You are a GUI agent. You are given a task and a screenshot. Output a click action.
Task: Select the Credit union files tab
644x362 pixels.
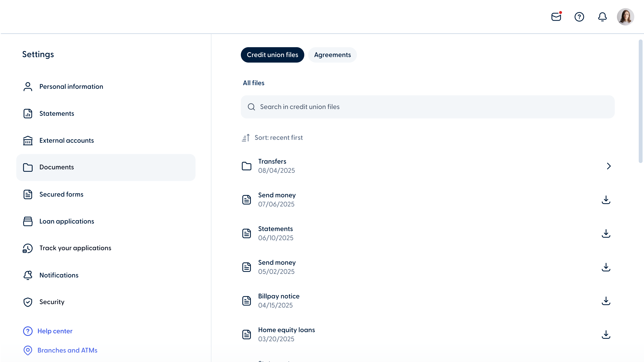click(x=272, y=55)
